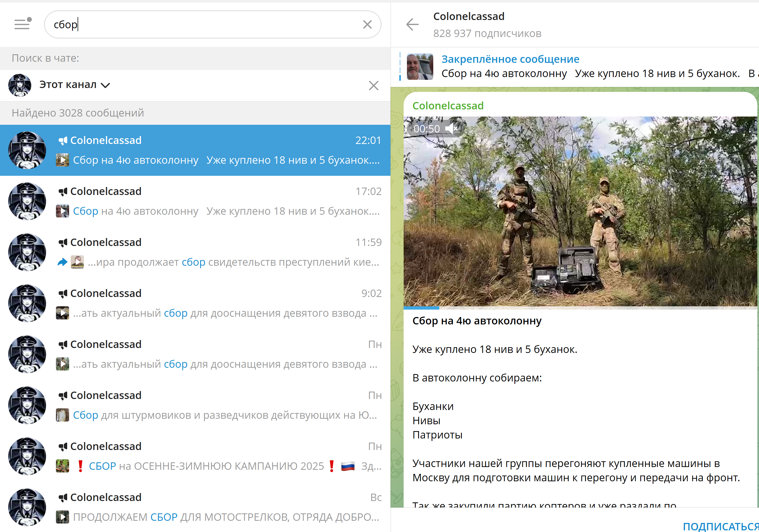Click the search input field

point(205,24)
